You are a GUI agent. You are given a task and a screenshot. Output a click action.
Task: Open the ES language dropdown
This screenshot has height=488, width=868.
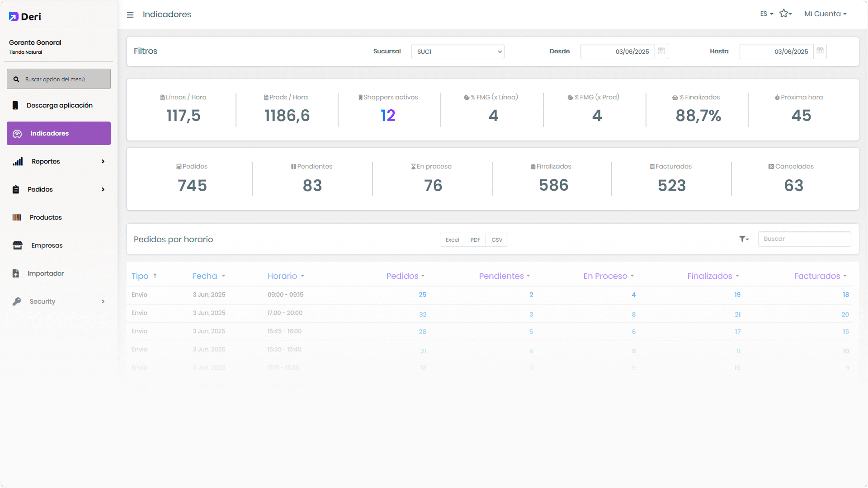766,14
